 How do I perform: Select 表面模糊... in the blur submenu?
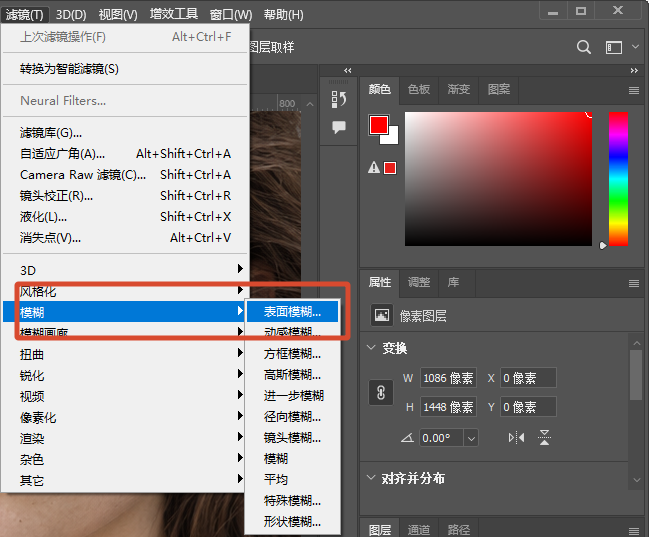tap(292, 312)
